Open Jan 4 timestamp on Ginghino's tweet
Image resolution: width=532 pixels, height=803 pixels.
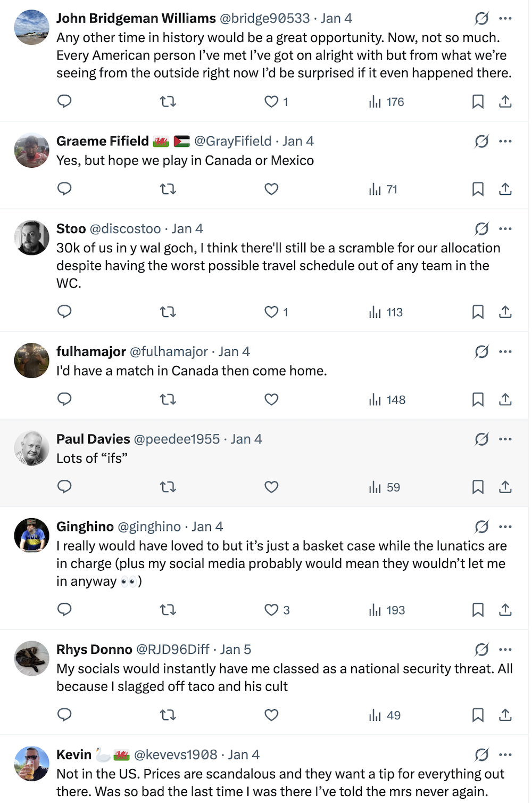click(207, 527)
